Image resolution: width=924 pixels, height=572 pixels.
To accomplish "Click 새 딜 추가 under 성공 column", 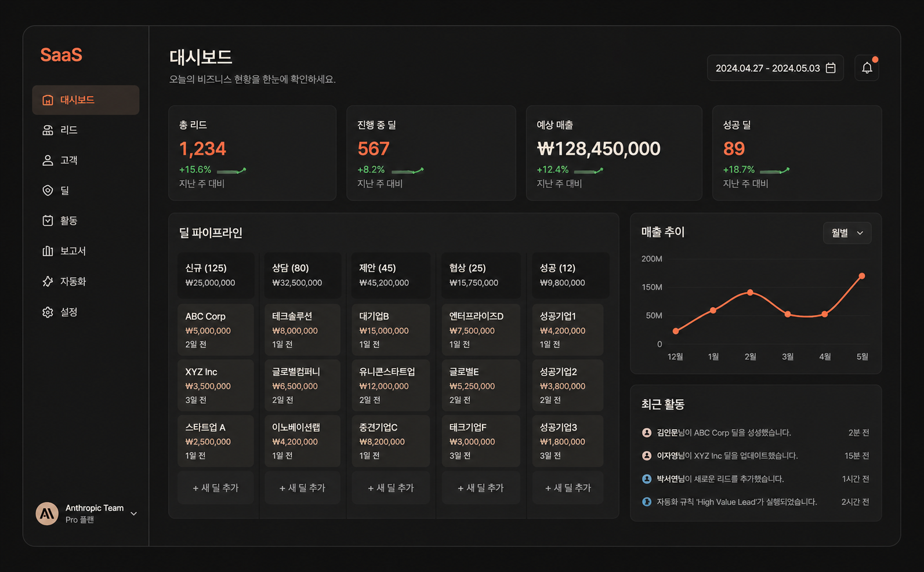I will 567,488.
